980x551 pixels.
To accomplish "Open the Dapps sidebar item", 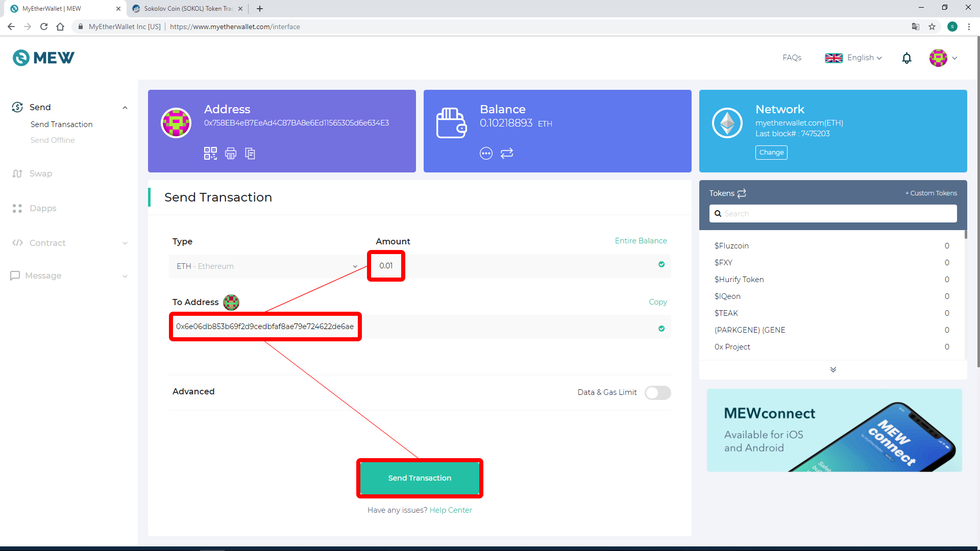I will pyautogui.click(x=34, y=209).
